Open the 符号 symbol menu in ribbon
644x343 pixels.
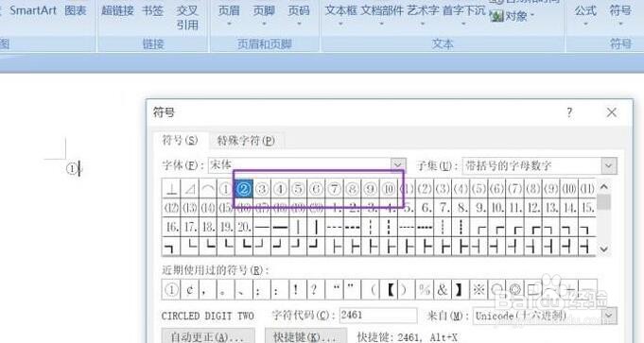tap(620, 15)
